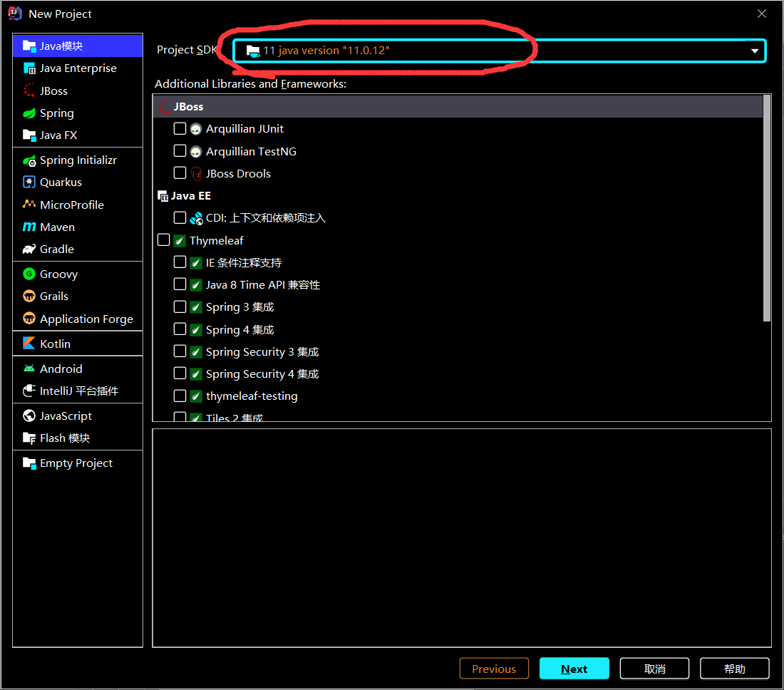Viewport: 784px width, 690px height.
Task: Click the Empty Project icon
Action: [x=29, y=463]
